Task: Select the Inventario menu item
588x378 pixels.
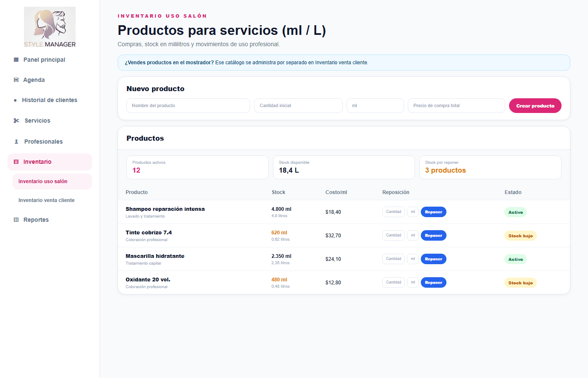Action: pos(50,162)
